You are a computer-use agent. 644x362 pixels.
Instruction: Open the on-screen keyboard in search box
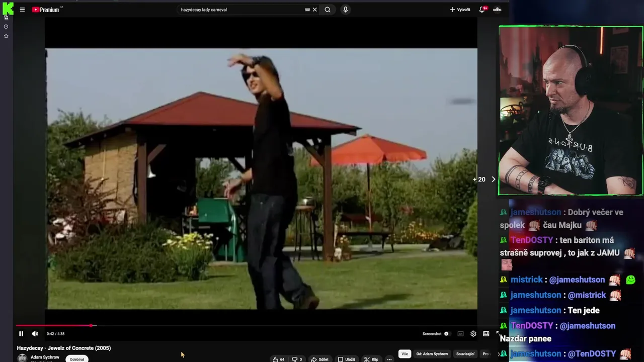(307, 10)
